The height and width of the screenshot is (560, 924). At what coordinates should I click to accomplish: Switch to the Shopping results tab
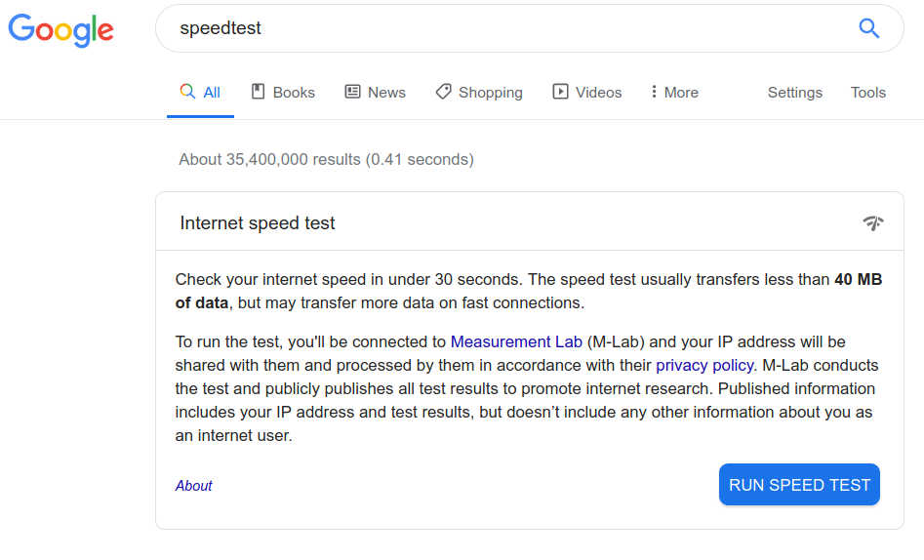pyautogui.click(x=479, y=93)
